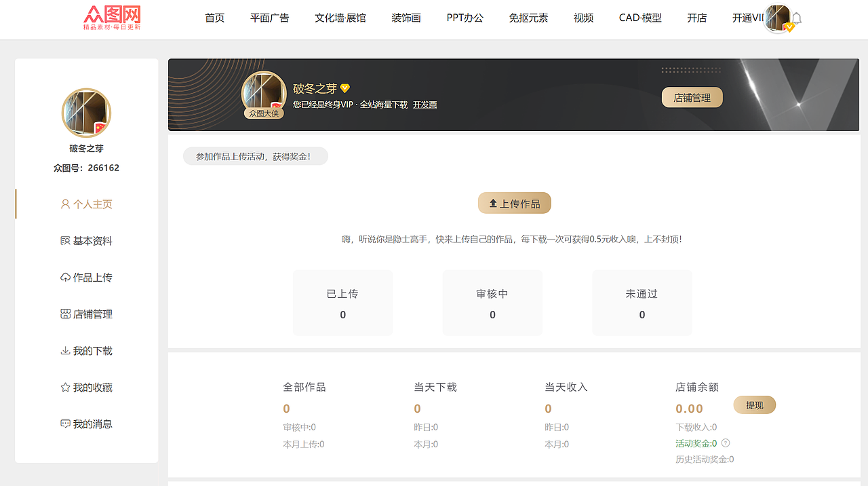This screenshot has height=486, width=868.
Task: Click the profile avatar thumbnail
Action: click(86, 112)
